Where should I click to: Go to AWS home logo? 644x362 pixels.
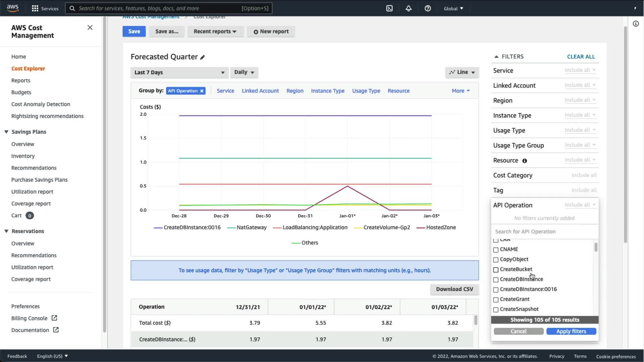13,8
